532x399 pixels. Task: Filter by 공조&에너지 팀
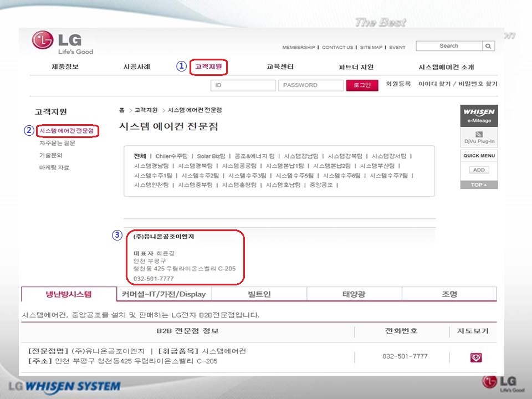pyautogui.click(x=254, y=156)
